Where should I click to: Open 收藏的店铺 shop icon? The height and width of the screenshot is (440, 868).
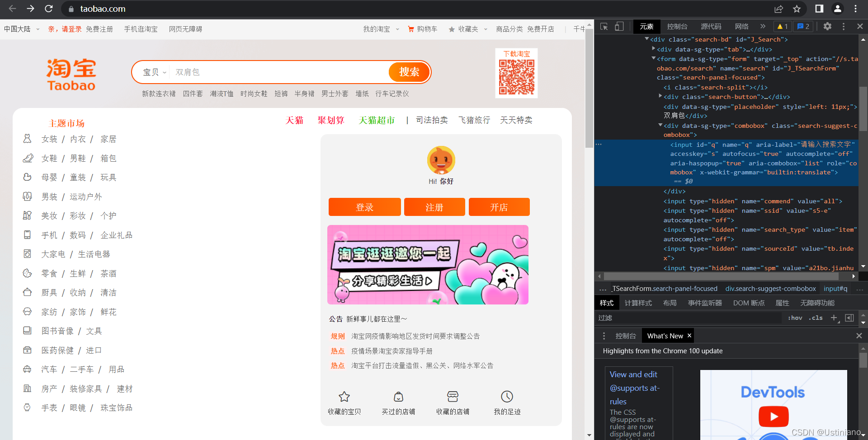tap(453, 397)
